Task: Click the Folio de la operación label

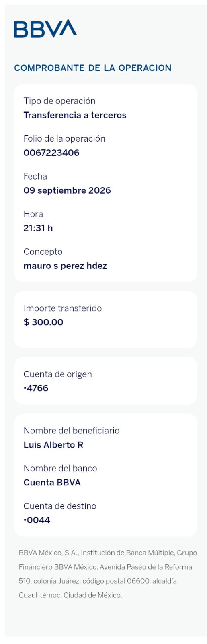Action: pyautogui.click(x=64, y=139)
